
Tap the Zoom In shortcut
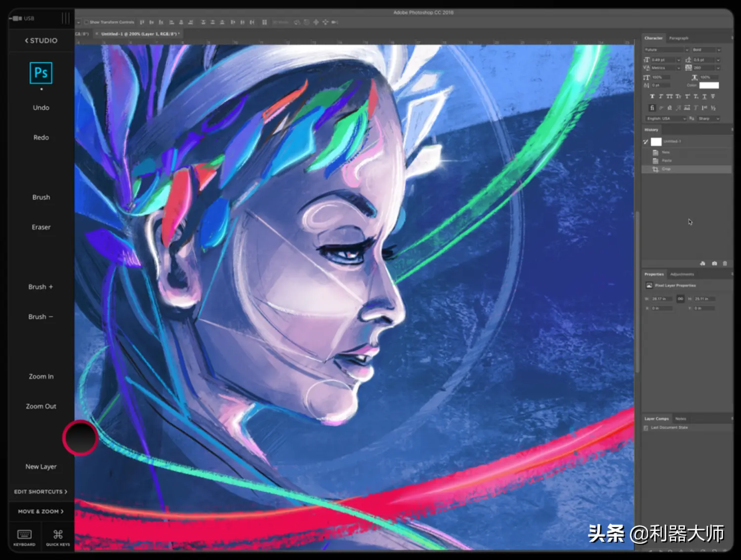click(x=41, y=376)
